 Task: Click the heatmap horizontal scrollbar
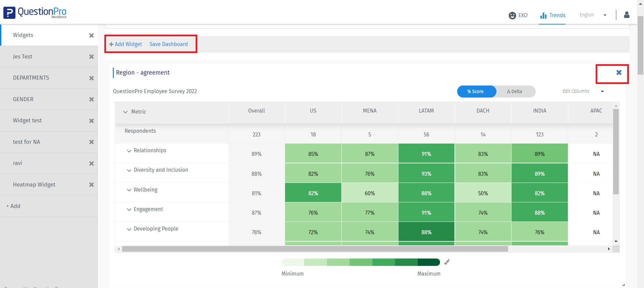(315, 249)
